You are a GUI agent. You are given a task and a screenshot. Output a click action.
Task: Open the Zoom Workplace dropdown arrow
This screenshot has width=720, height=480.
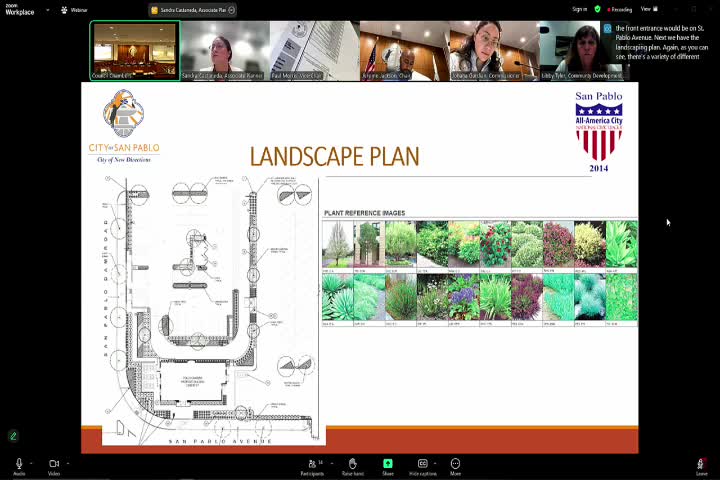(x=47, y=10)
